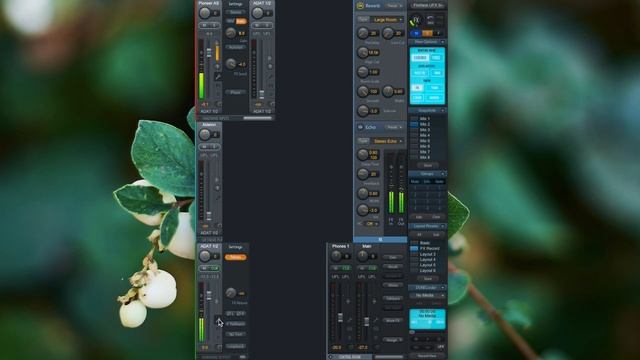Click the Reverb Volume knob
Screen dimensions: 640x360
362,111
